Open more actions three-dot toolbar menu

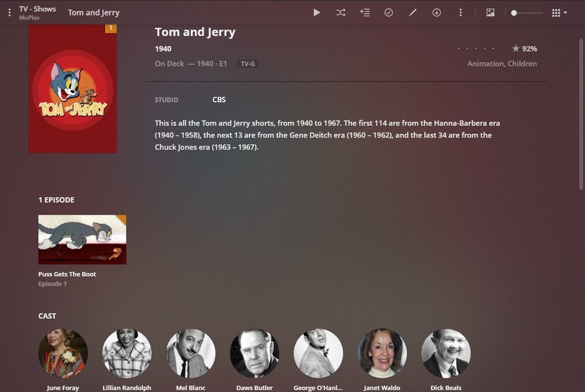pos(460,13)
